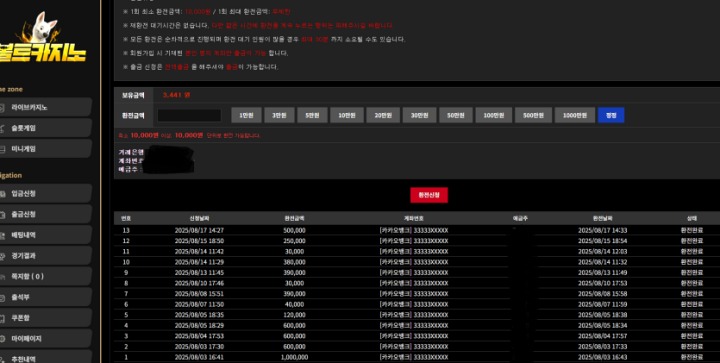Click exchange date 2025/08/07 11:59

pyautogui.click(x=602, y=304)
